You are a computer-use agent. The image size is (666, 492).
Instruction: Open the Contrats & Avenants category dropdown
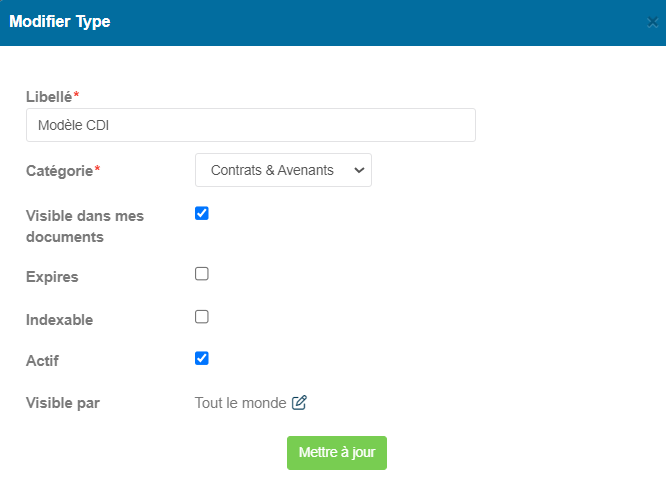click(283, 170)
